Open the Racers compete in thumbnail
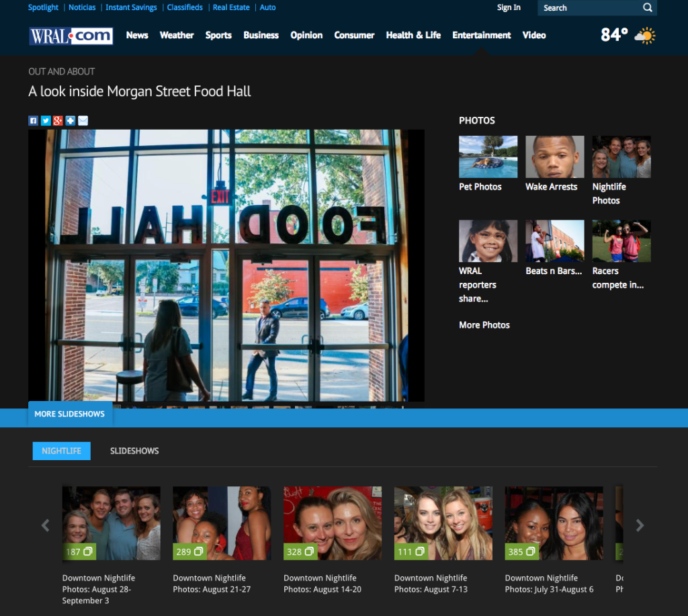 pyautogui.click(x=621, y=241)
